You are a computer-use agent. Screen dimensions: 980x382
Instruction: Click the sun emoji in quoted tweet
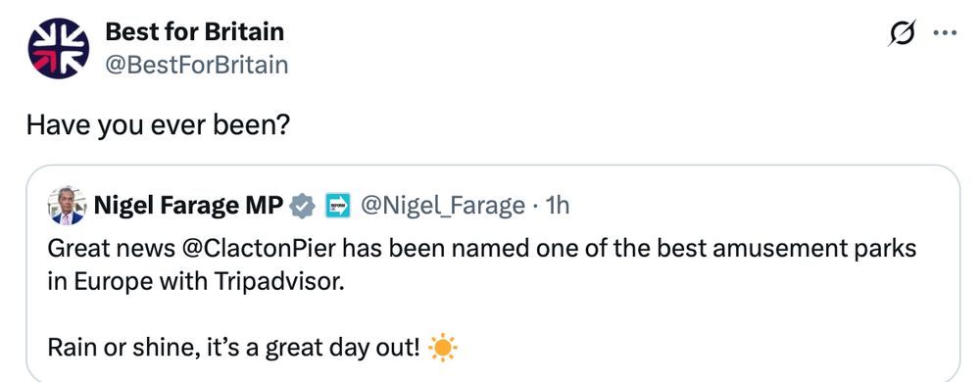(443, 348)
